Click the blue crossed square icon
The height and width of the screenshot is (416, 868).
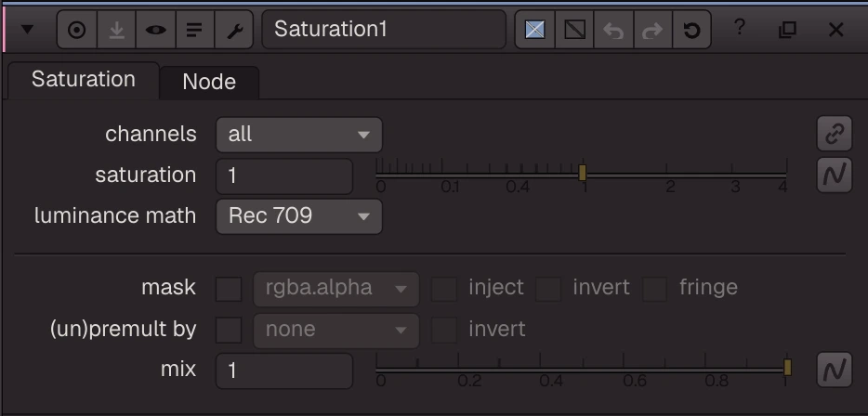coord(534,30)
